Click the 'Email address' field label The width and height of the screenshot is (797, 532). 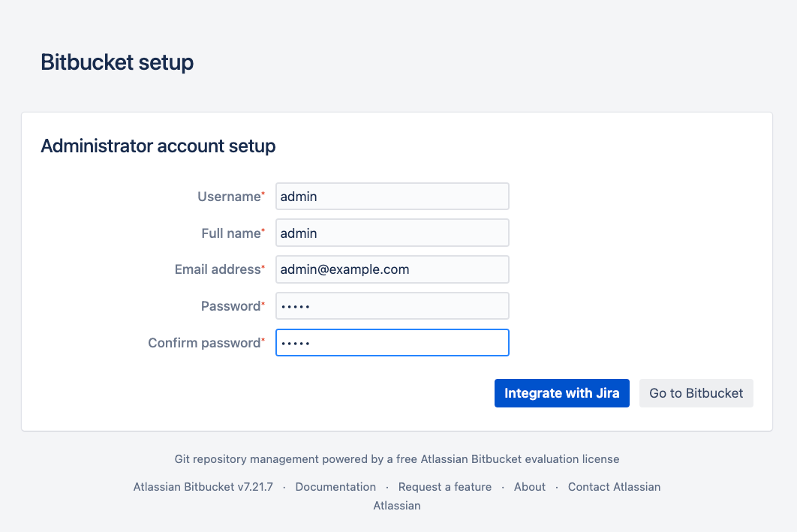220,269
